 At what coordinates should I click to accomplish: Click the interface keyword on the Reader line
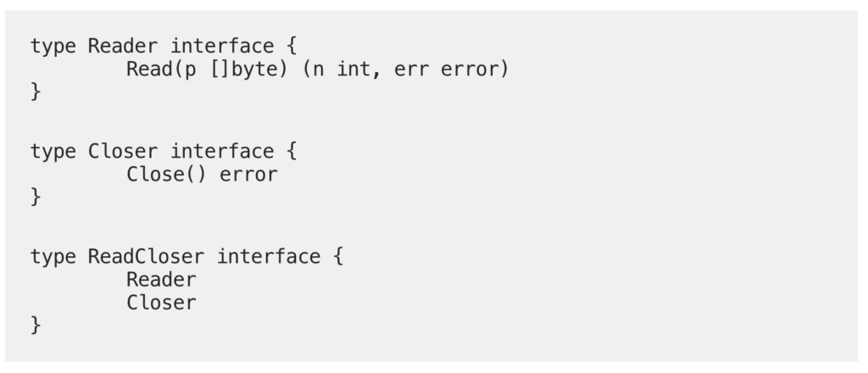(x=221, y=46)
